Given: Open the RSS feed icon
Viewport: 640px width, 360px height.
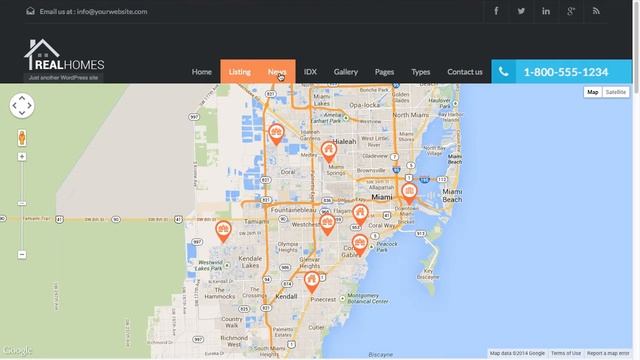Looking at the screenshot, I should pyautogui.click(x=596, y=11).
